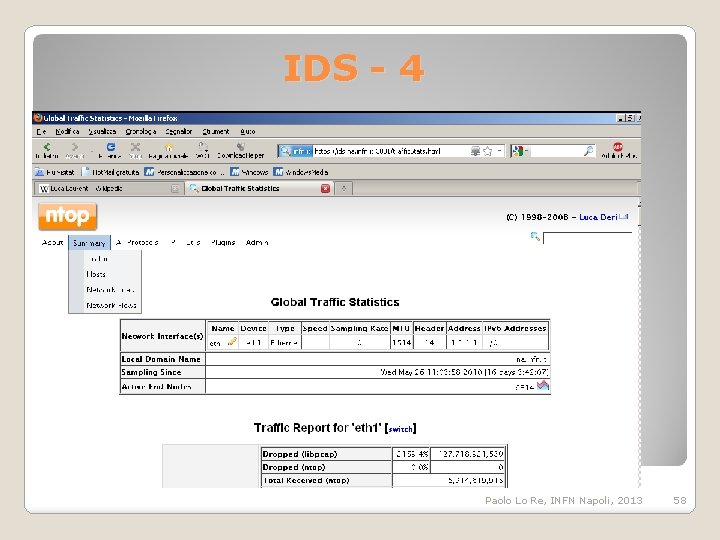
Task: Open the Windows bookmark
Action: tap(249, 172)
